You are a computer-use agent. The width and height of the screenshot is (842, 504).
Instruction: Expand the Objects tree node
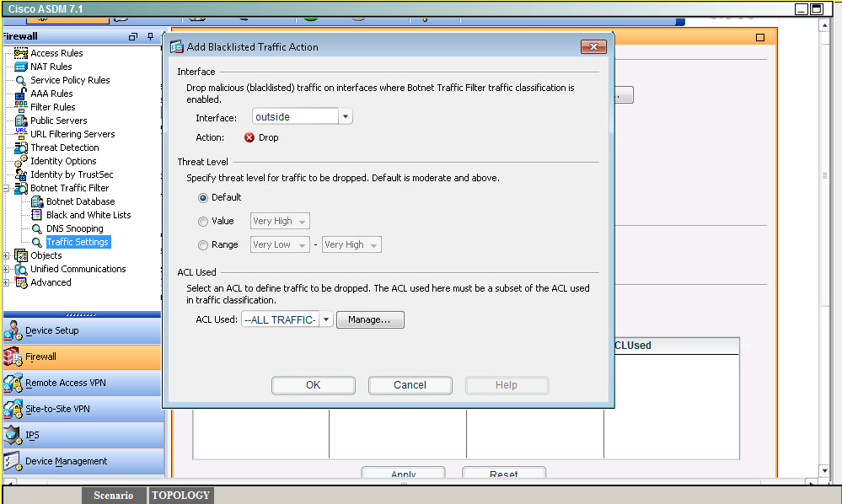[7, 255]
